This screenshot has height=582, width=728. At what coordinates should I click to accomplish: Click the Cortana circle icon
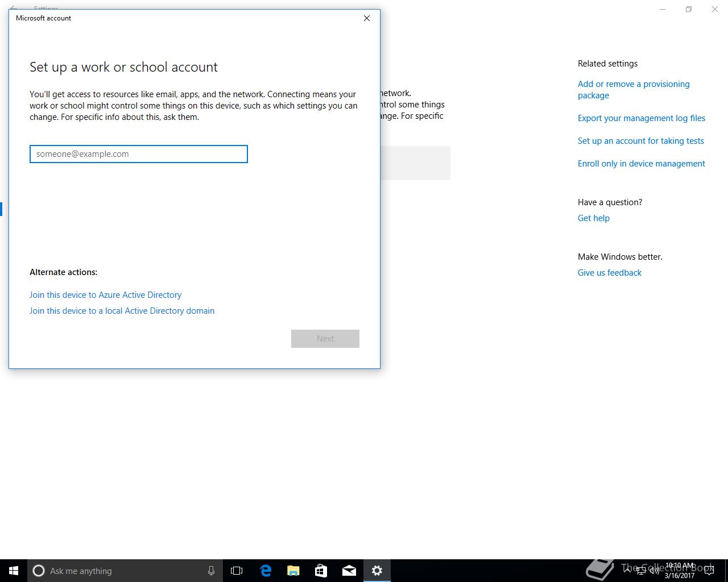point(39,571)
